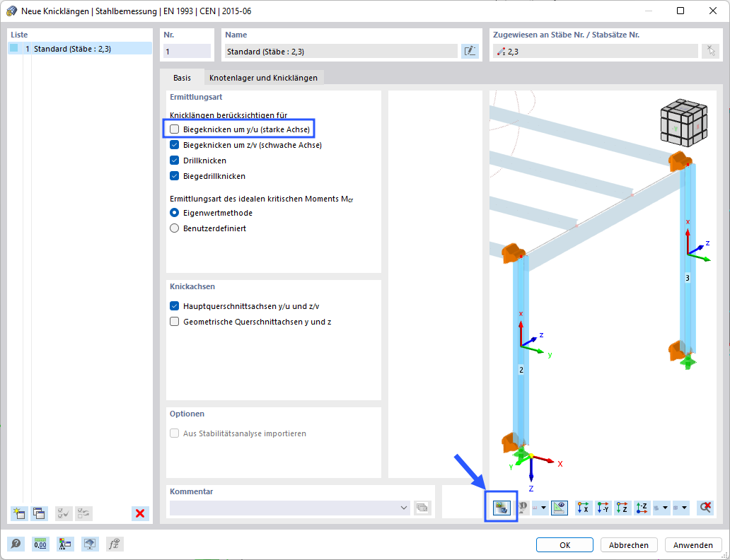Screen dimensions: 730x560
Task: Open help via the question mark icon
Action: pyautogui.click(x=16, y=544)
